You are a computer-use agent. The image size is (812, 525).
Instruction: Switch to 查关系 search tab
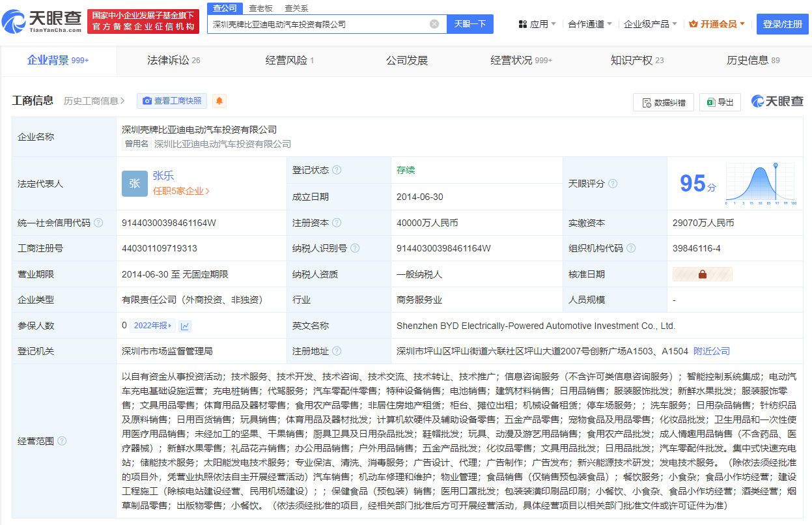point(296,8)
